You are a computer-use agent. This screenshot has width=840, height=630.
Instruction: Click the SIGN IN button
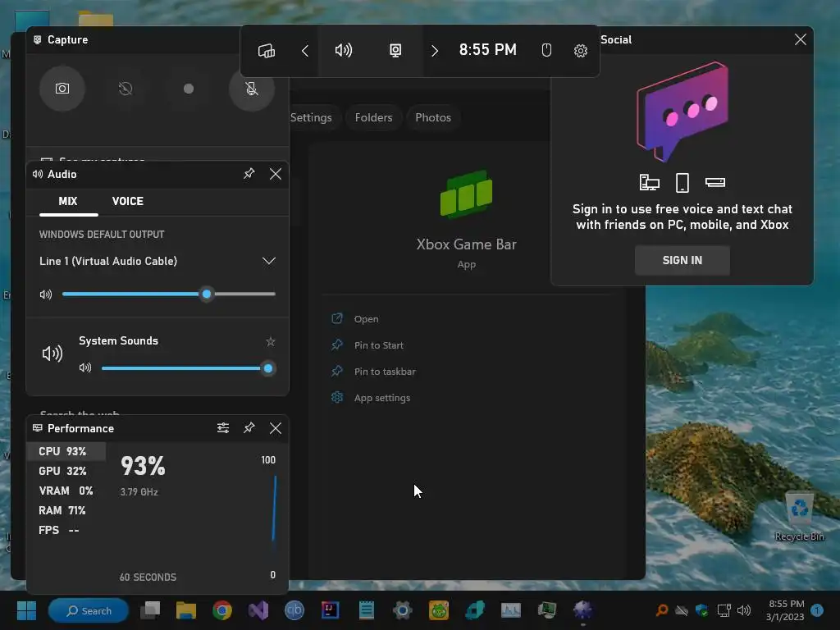tap(682, 260)
